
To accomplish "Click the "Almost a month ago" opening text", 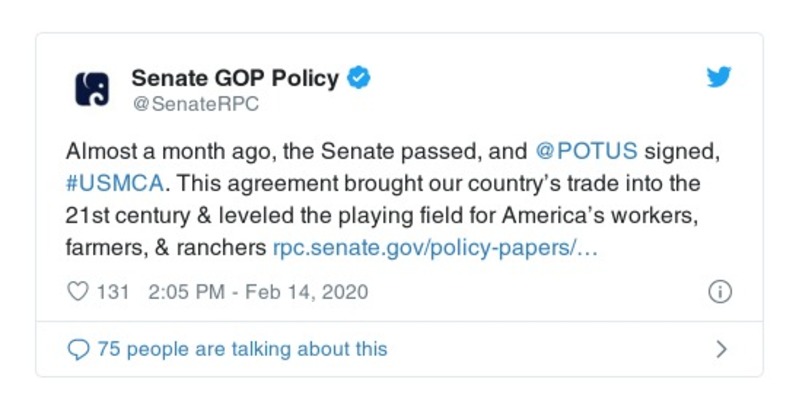I will (x=152, y=153).
